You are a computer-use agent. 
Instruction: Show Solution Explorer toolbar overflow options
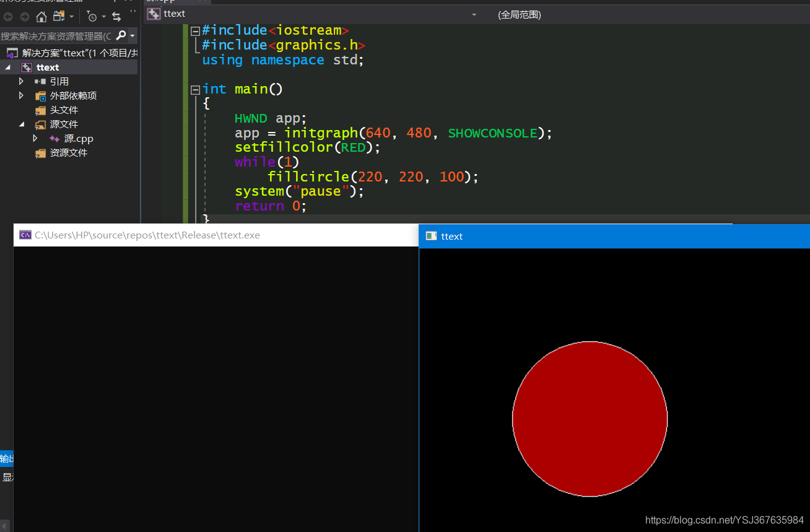(x=133, y=12)
